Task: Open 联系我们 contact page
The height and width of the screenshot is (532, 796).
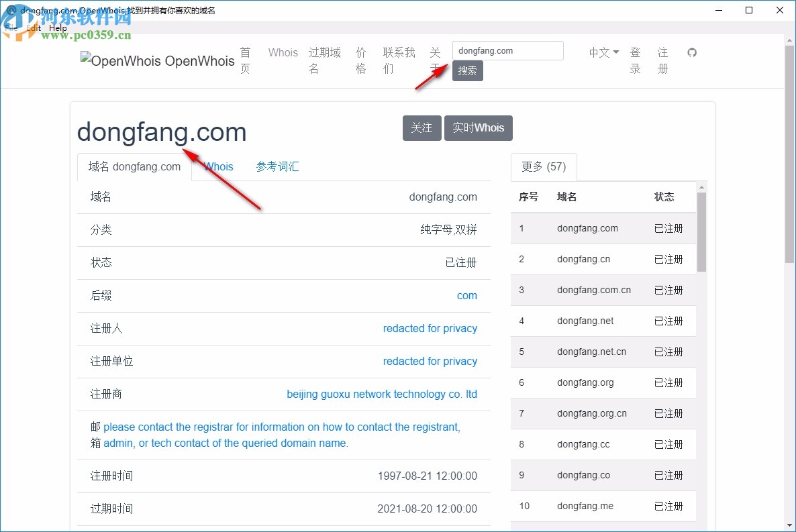Action: pyautogui.click(x=399, y=60)
